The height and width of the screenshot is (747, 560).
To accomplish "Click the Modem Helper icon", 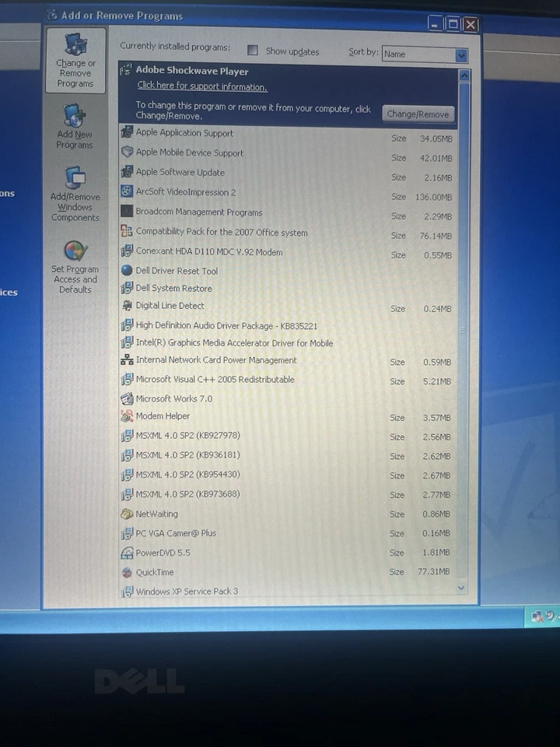I will 127,416.
